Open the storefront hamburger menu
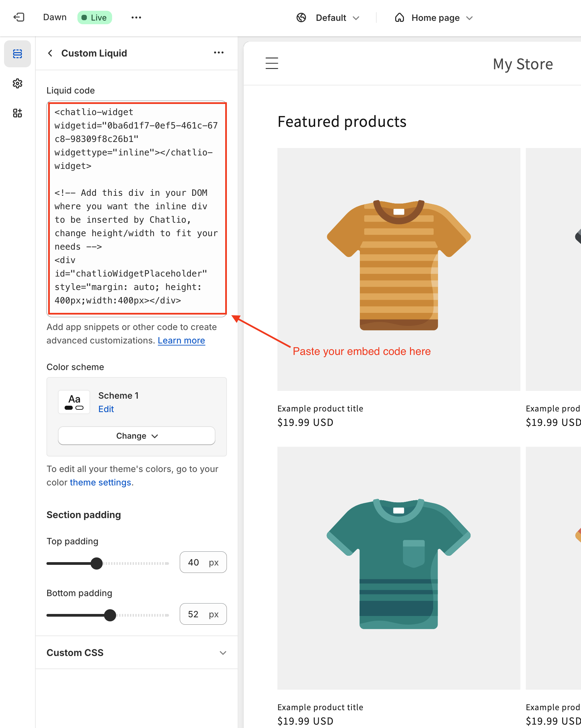 272,63
